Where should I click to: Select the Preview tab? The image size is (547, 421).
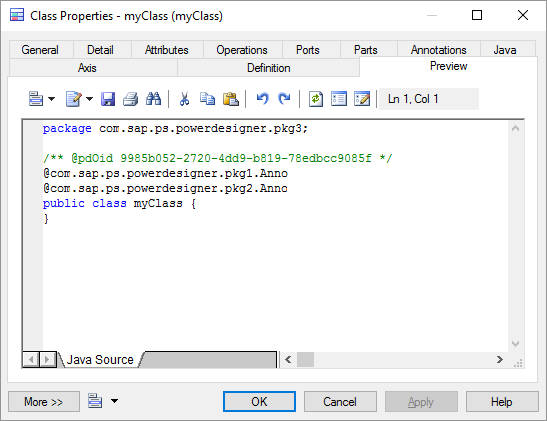(x=449, y=66)
